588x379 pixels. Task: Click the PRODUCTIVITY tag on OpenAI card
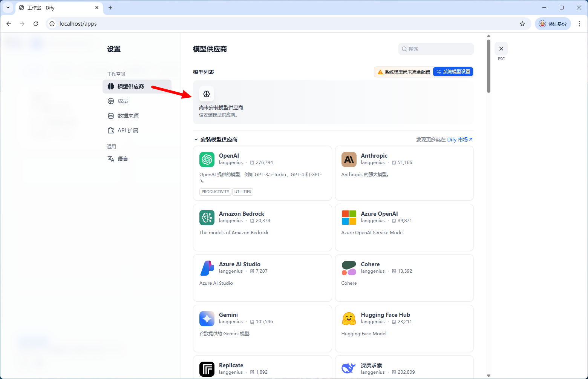pos(215,192)
